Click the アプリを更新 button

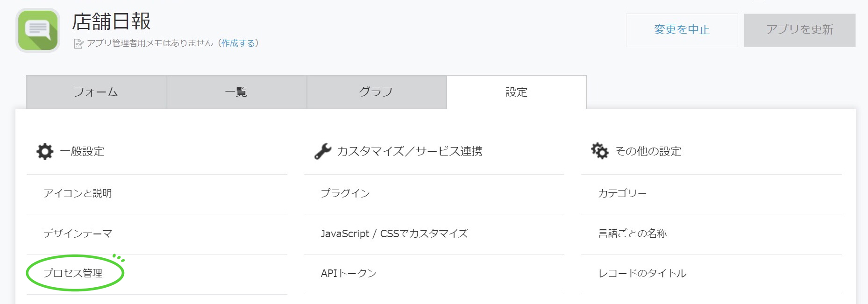[x=799, y=30]
